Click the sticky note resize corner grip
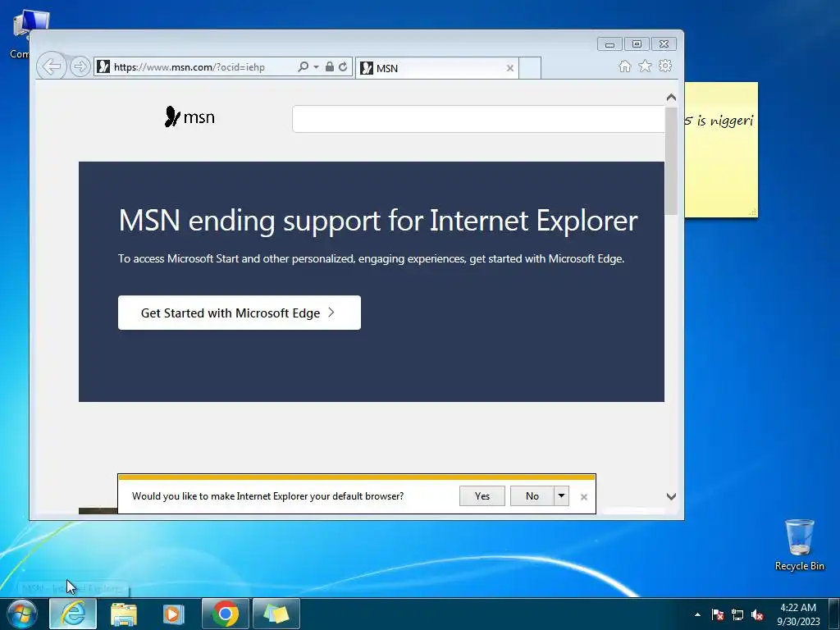840x630 pixels. [x=753, y=212]
